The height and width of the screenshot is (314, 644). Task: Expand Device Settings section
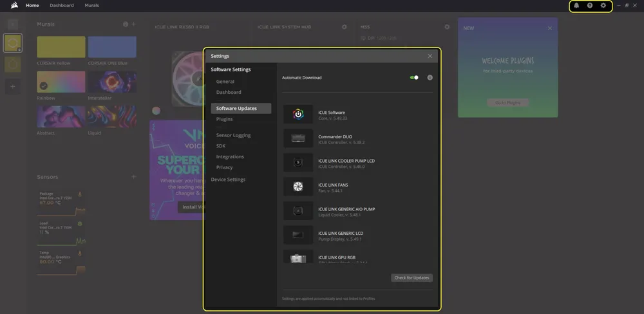(x=228, y=180)
